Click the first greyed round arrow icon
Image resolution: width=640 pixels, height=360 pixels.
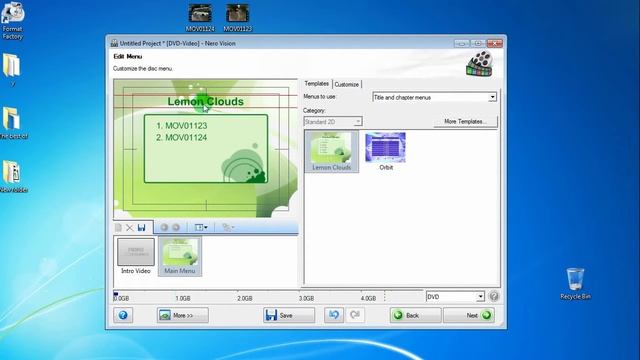164,227
